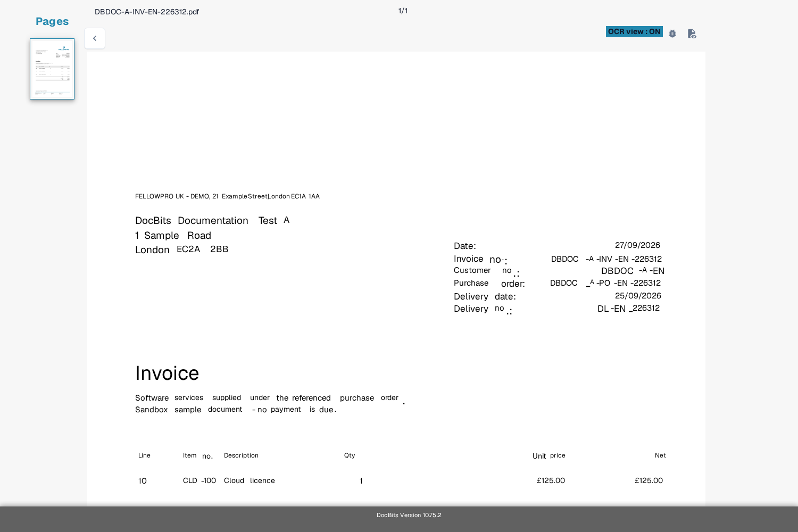Click the bug report icon
798x532 pixels.
[672, 34]
